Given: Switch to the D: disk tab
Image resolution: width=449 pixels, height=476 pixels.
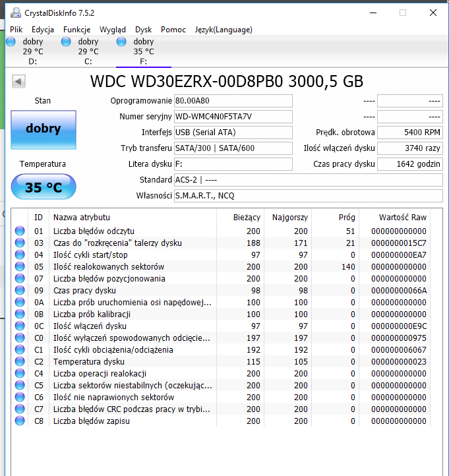Looking at the screenshot, I should 33,51.
